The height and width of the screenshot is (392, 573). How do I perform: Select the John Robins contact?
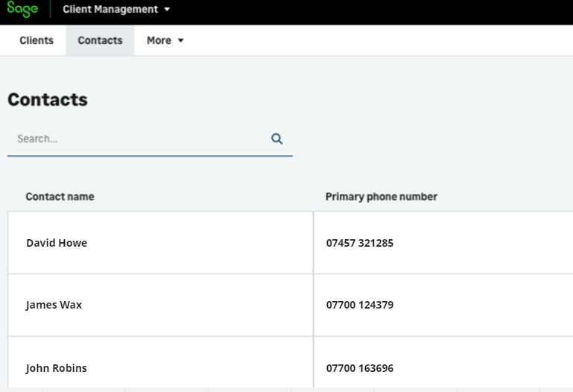[x=57, y=368]
